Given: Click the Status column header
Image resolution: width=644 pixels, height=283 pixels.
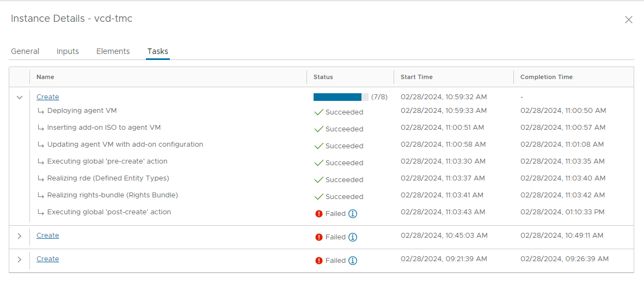Looking at the screenshot, I should click(x=323, y=77).
